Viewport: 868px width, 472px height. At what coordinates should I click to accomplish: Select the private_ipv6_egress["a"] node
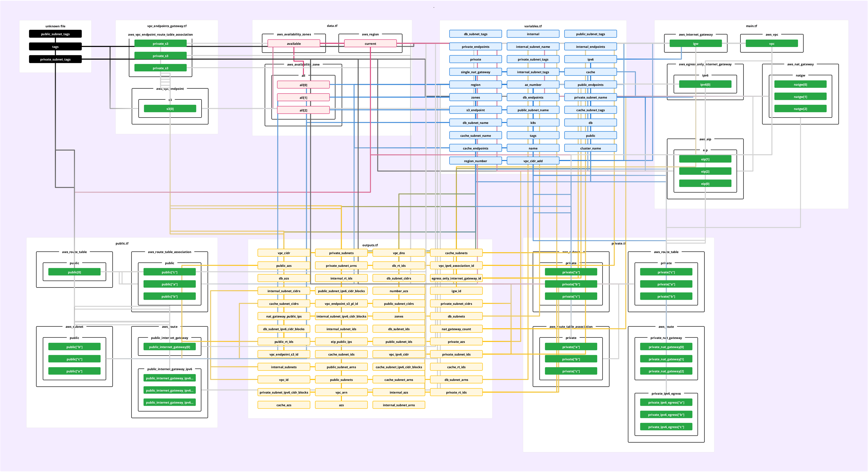click(666, 403)
